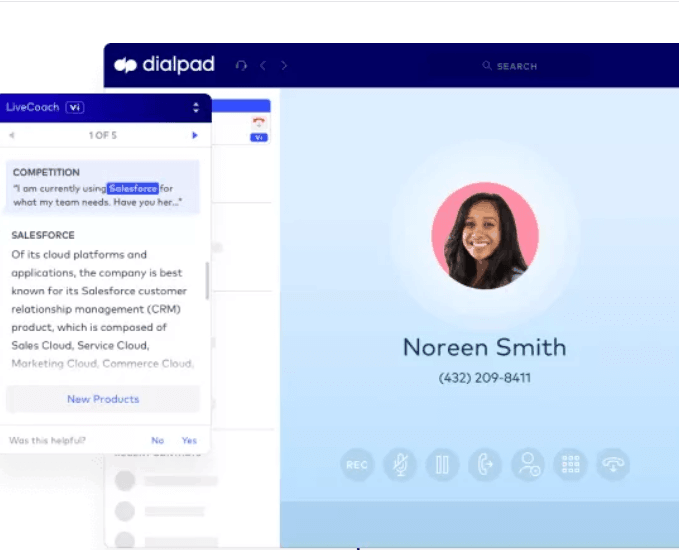
Task: Click the Vi badge beside LiveCoach
Action: (x=75, y=107)
